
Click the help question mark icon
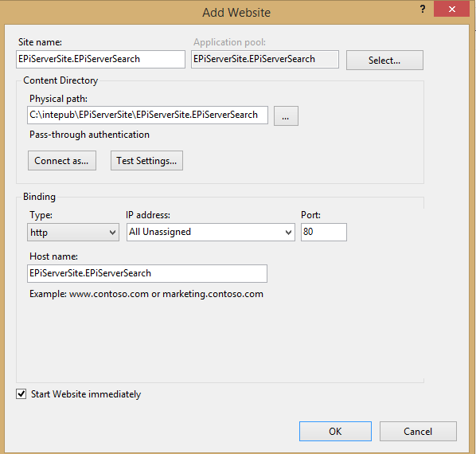click(x=423, y=9)
